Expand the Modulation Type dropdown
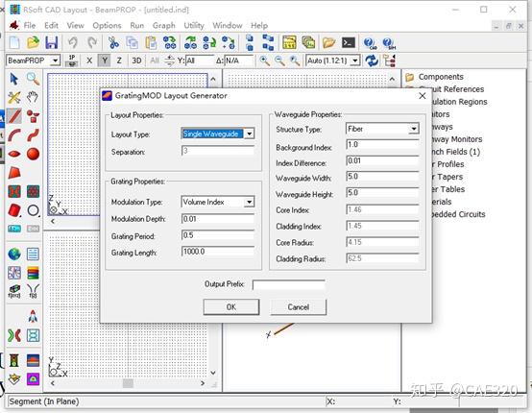The width and height of the screenshot is (532, 413). click(249, 202)
